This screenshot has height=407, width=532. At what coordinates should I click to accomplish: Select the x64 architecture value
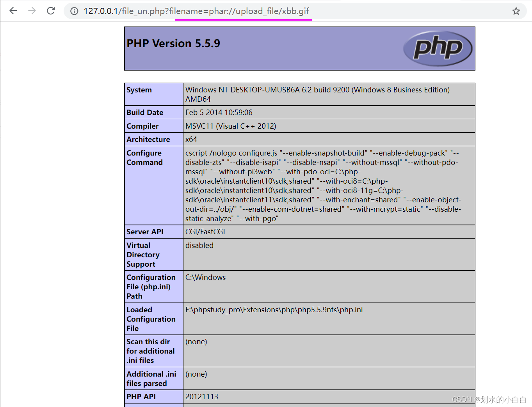click(191, 140)
